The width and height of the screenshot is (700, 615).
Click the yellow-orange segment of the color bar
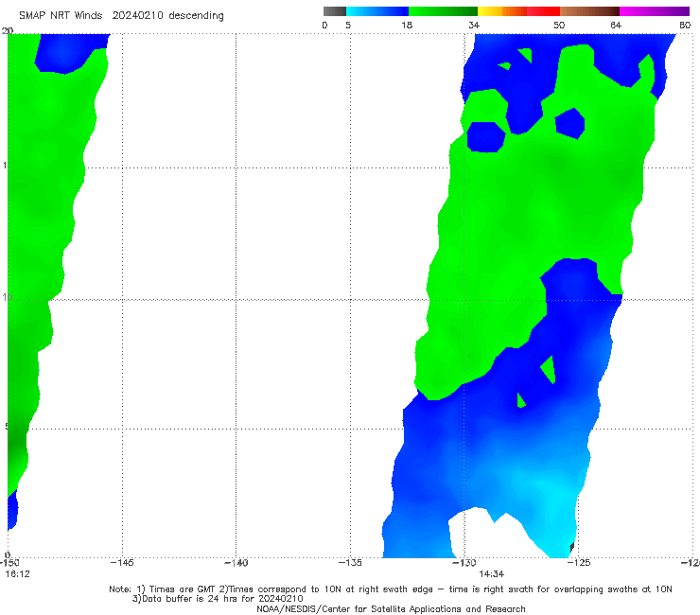click(502, 11)
